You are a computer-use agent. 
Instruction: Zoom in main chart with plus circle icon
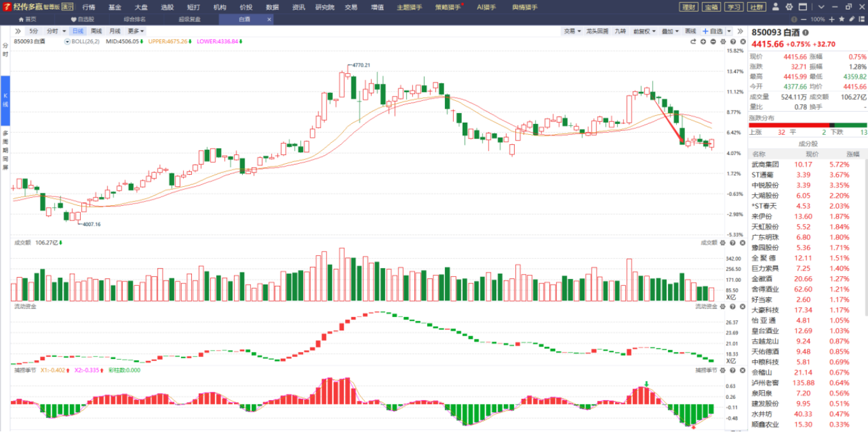coord(703,41)
